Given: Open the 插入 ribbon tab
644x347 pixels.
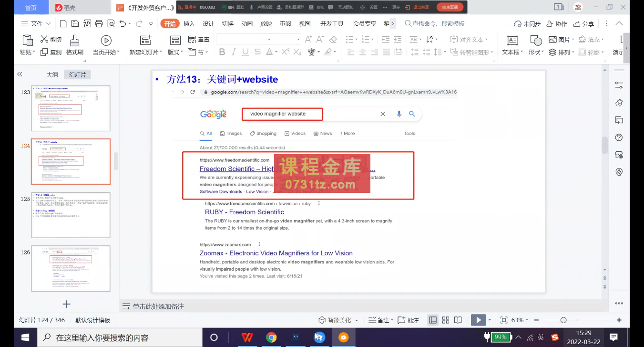Looking at the screenshot, I should (x=189, y=24).
